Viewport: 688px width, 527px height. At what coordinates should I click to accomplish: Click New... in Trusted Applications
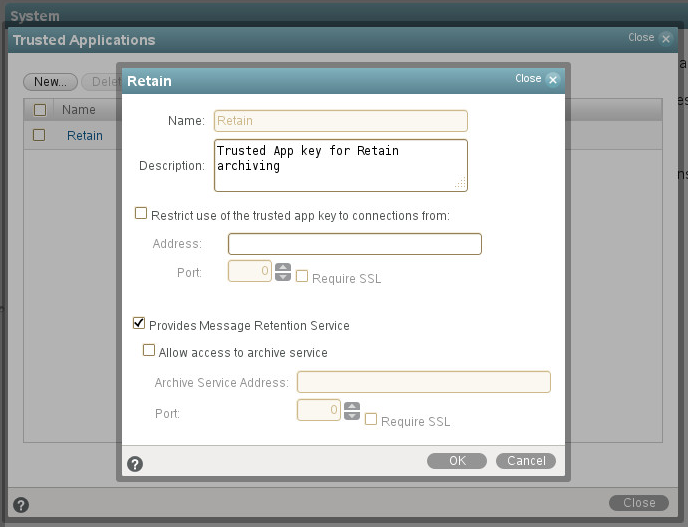(50, 82)
